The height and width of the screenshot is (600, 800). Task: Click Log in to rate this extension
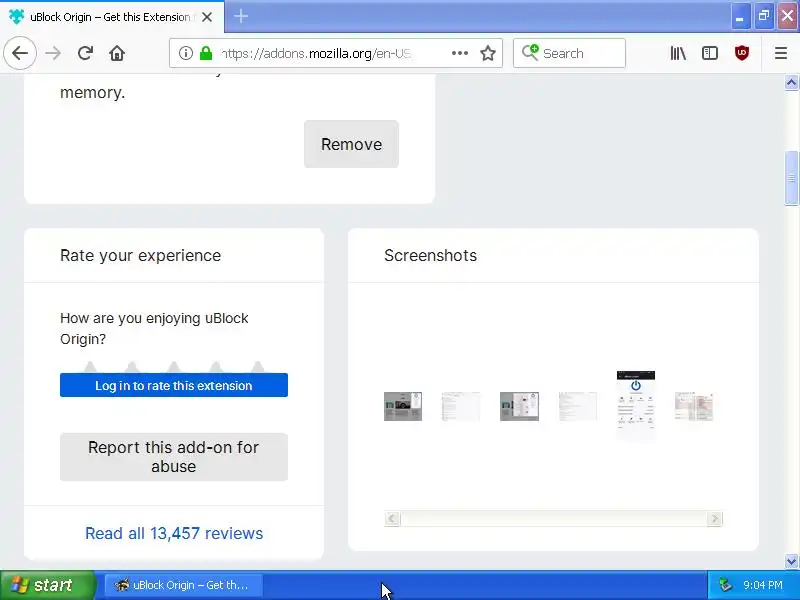coord(173,385)
